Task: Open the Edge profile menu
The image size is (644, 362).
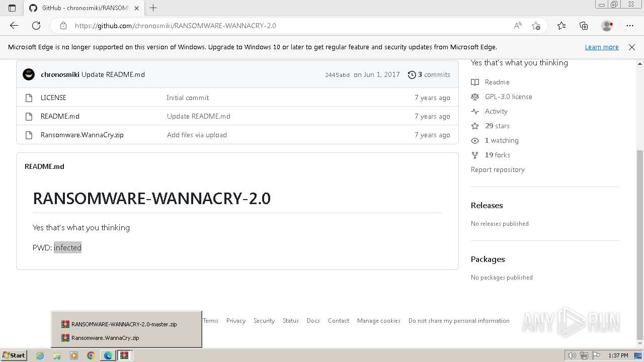Action: (x=607, y=26)
